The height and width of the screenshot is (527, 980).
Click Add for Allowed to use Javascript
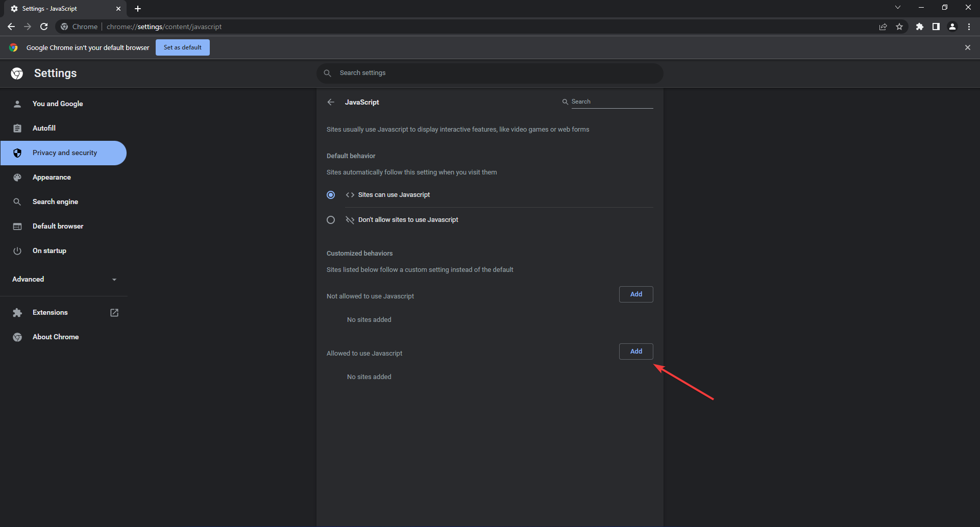(x=635, y=352)
